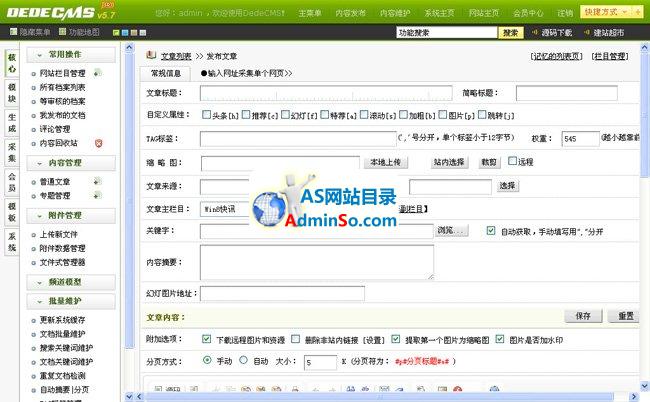This screenshot has height=402, width=650.
Task: Click the resize grip of 内容摘要 textarea
Action: click(x=431, y=276)
